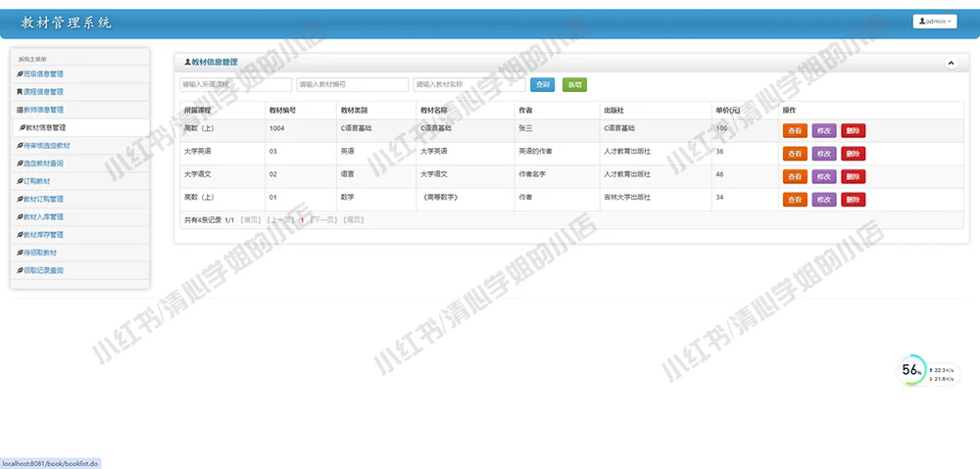The height and width of the screenshot is (469, 980).
Task: Focus the 请输入教材名称 search field
Action: click(469, 84)
